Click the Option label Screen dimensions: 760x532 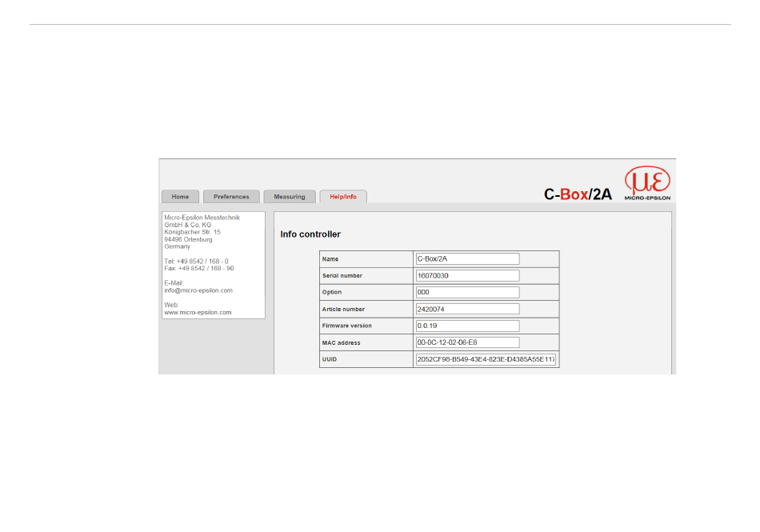point(332,292)
